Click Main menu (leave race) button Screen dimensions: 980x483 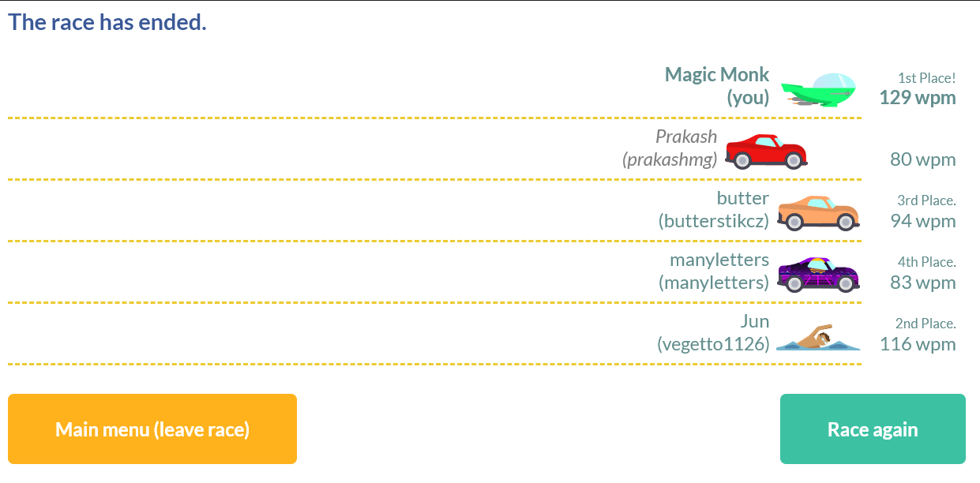pos(152,429)
